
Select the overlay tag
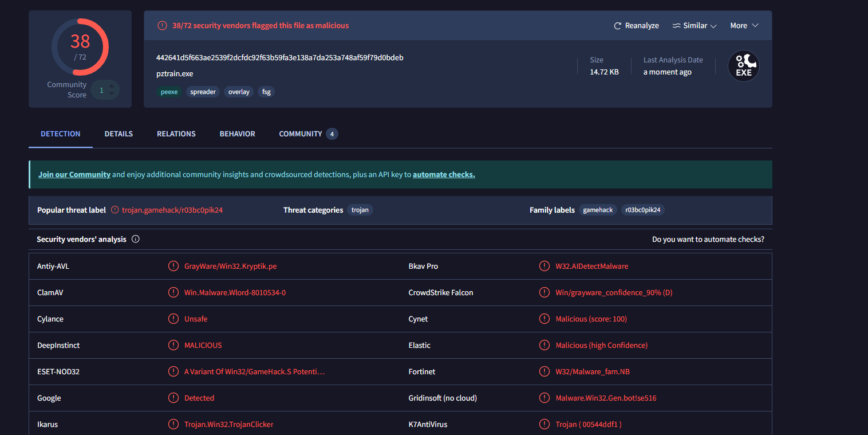(x=239, y=92)
